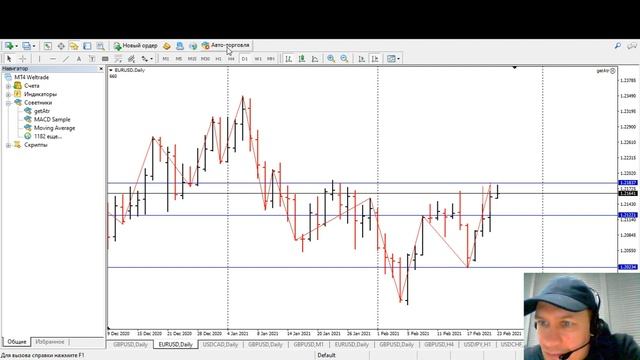Open Избранное tab in Navigator
The image size is (640, 360).
point(50,342)
